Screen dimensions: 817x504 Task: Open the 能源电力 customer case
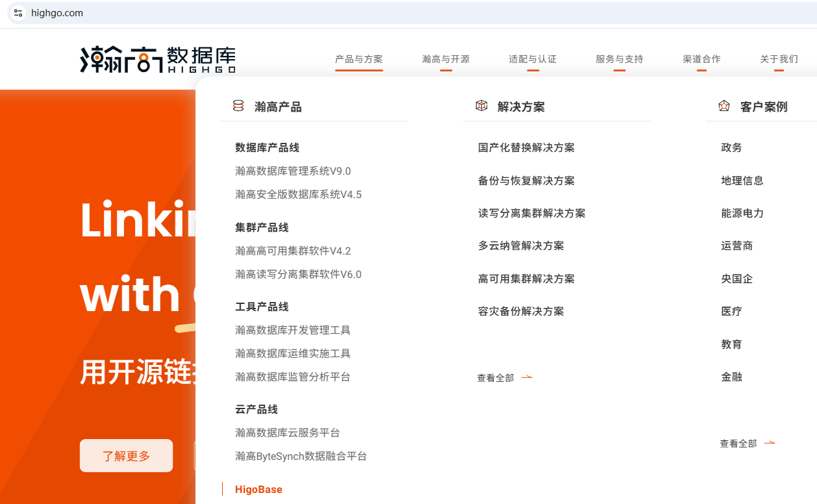pyautogui.click(x=742, y=213)
